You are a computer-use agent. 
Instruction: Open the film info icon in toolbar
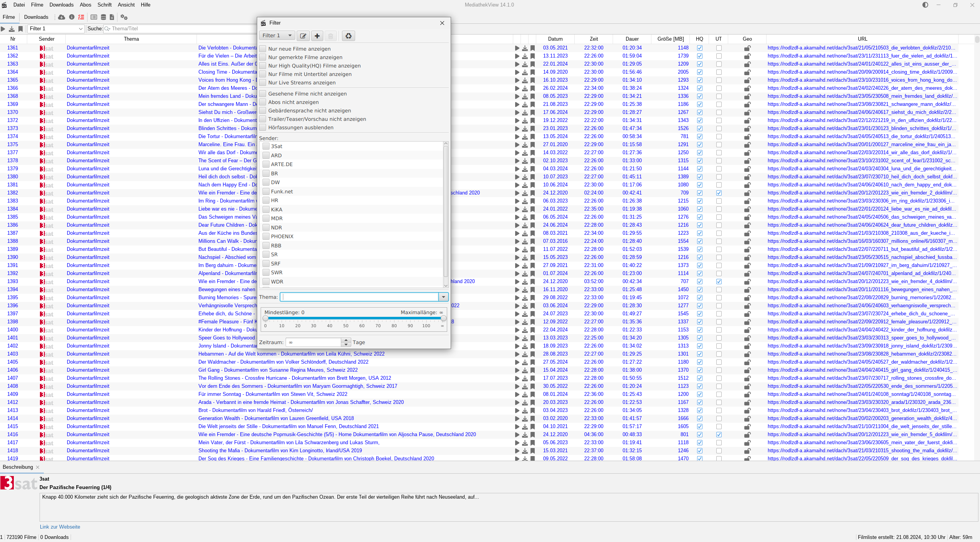[72, 17]
